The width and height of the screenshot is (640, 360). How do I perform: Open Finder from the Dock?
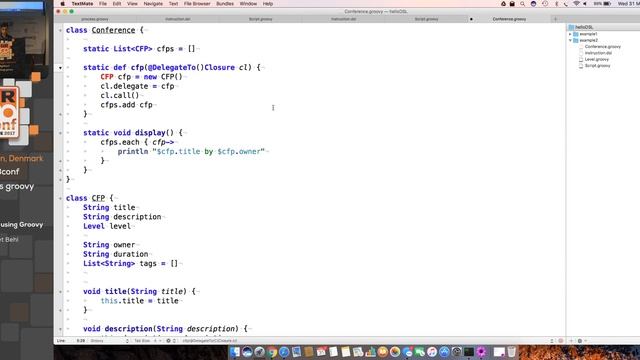point(235,352)
